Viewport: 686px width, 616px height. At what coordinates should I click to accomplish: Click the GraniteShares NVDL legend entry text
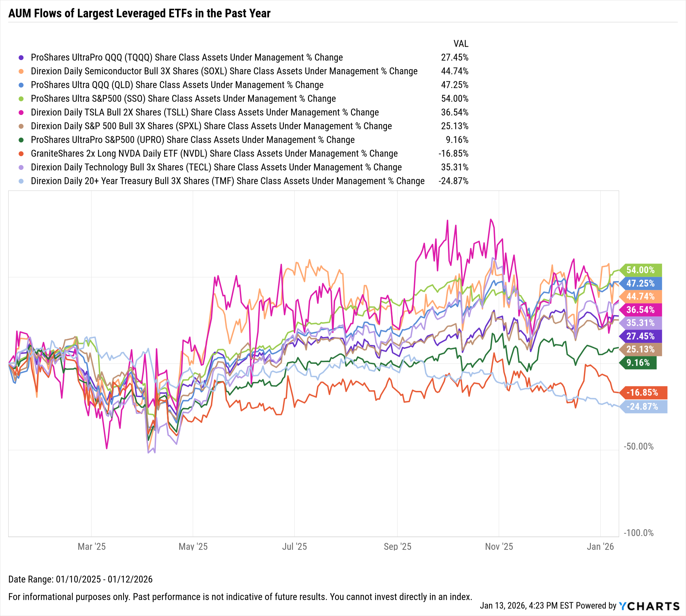(214, 154)
